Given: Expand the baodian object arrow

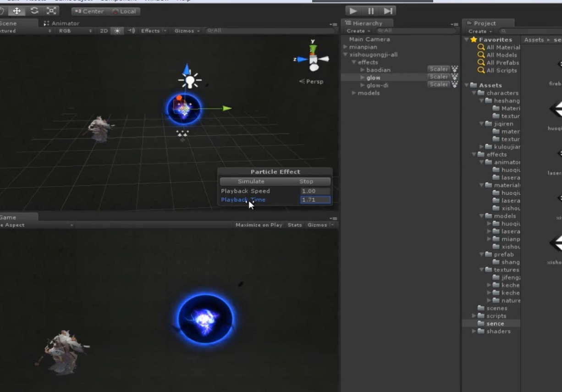Looking at the screenshot, I should point(362,70).
